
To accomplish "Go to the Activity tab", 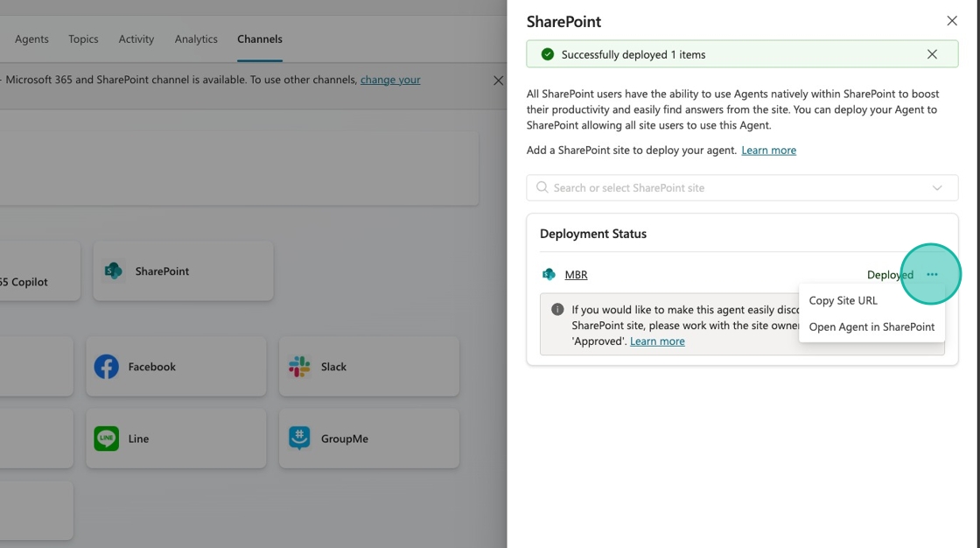I will click(136, 39).
